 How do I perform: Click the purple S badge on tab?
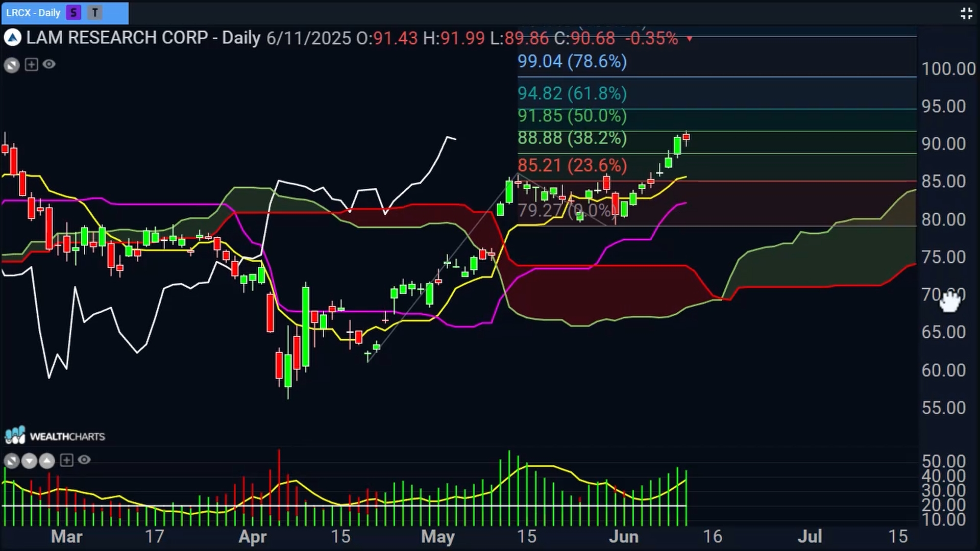(74, 13)
